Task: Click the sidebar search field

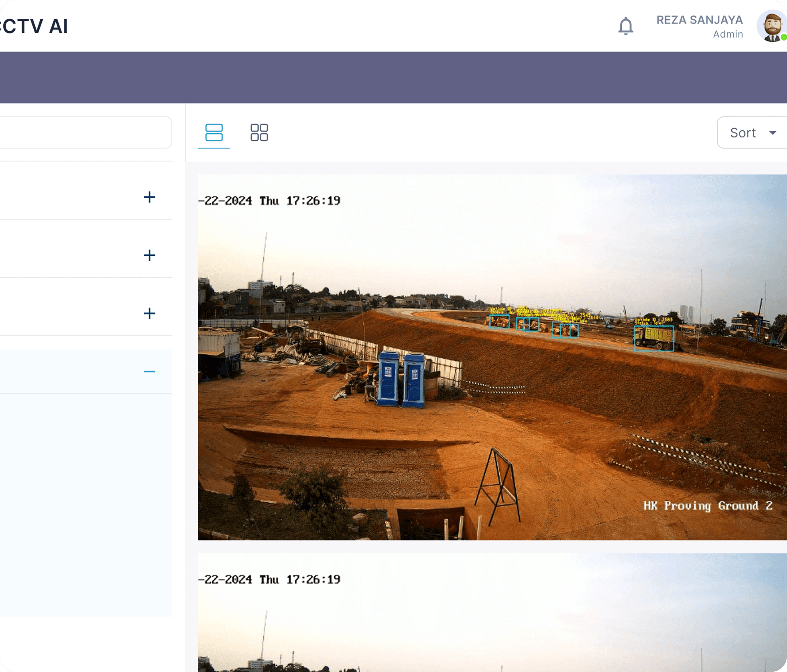Action: pyautogui.click(x=86, y=132)
